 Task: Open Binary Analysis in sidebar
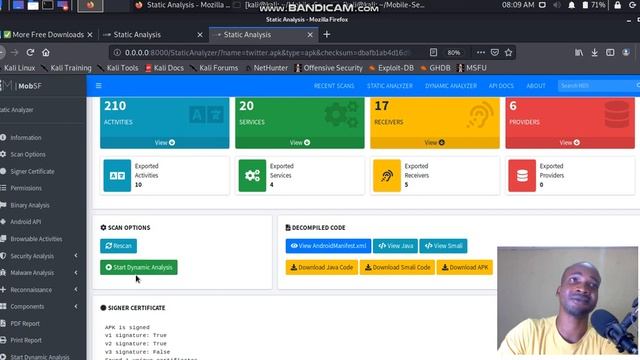click(x=30, y=205)
